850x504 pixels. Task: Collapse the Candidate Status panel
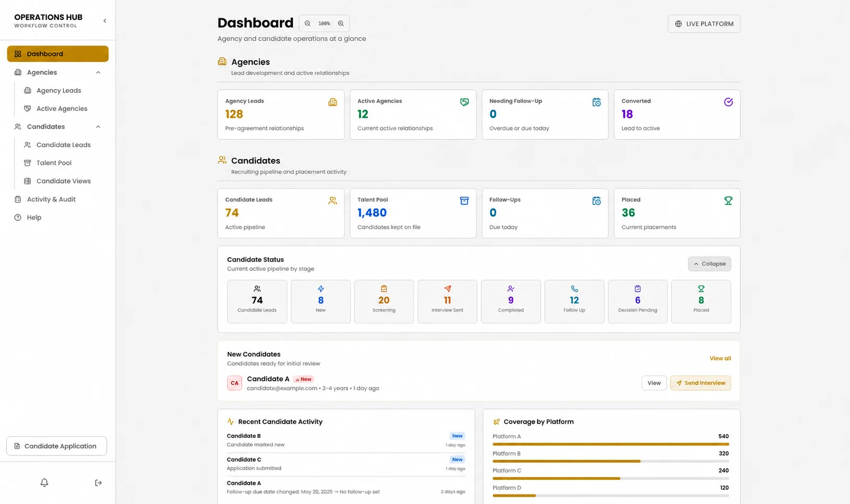710,264
